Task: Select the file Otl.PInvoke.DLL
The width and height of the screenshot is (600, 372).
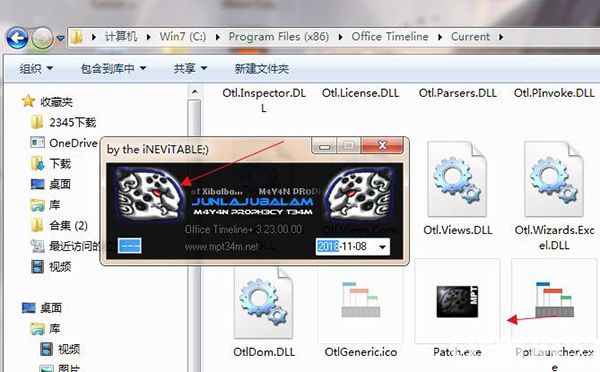Action: (554, 93)
